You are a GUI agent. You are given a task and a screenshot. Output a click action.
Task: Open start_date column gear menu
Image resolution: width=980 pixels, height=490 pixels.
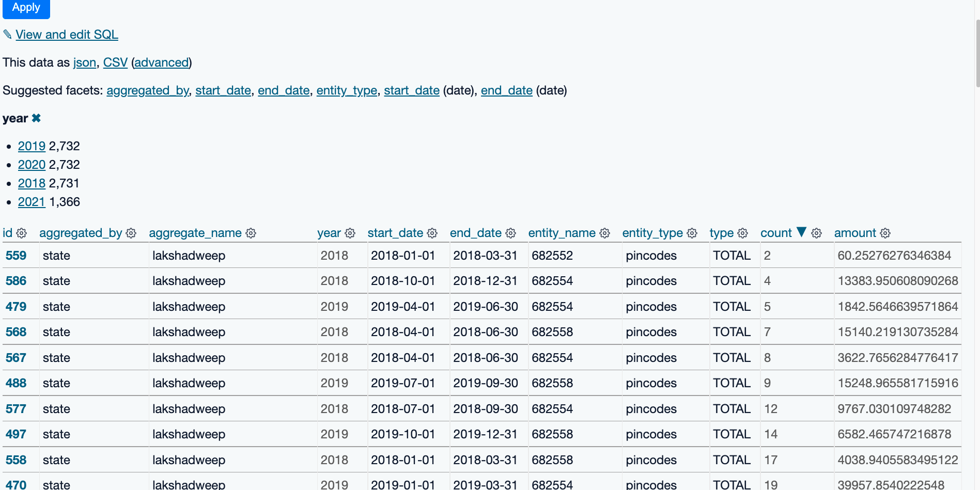tap(432, 233)
